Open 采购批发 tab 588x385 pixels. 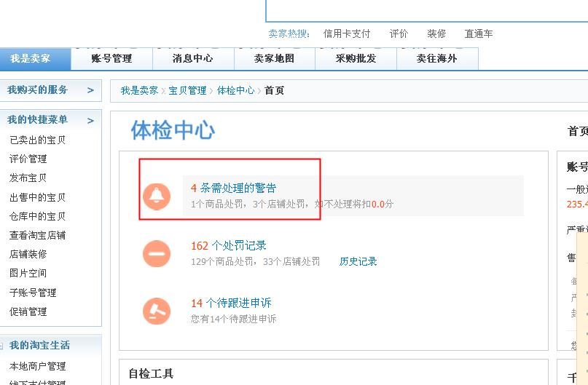[356, 59]
